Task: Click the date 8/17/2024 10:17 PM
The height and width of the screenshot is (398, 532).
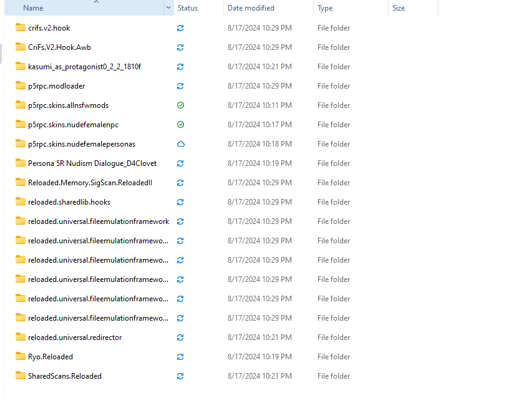Action: click(x=259, y=125)
